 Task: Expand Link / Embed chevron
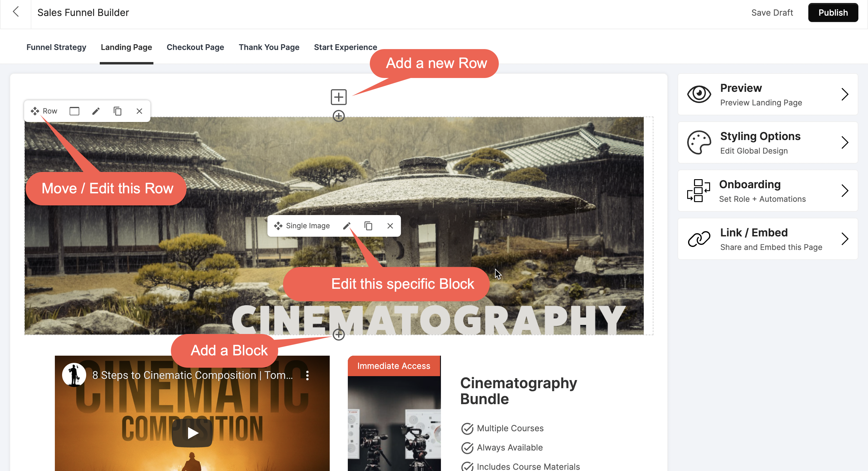tap(845, 239)
